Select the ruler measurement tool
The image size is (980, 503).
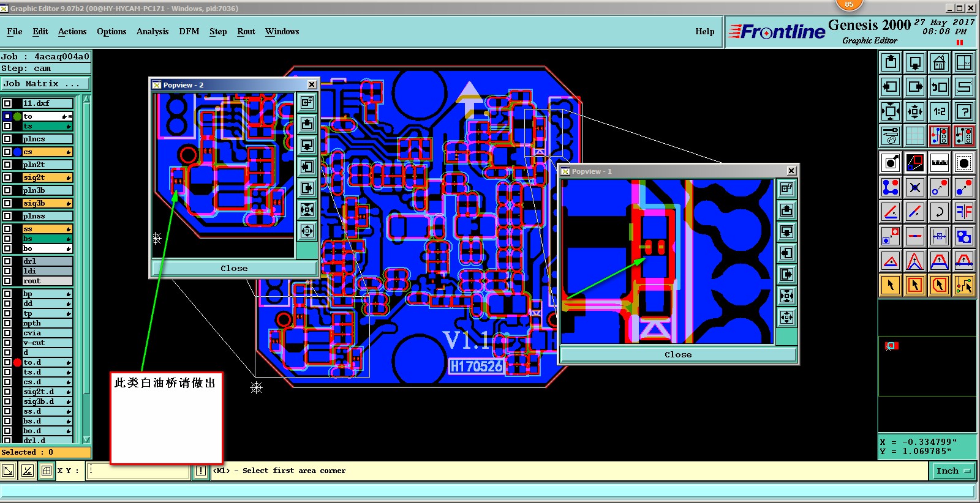tap(940, 163)
